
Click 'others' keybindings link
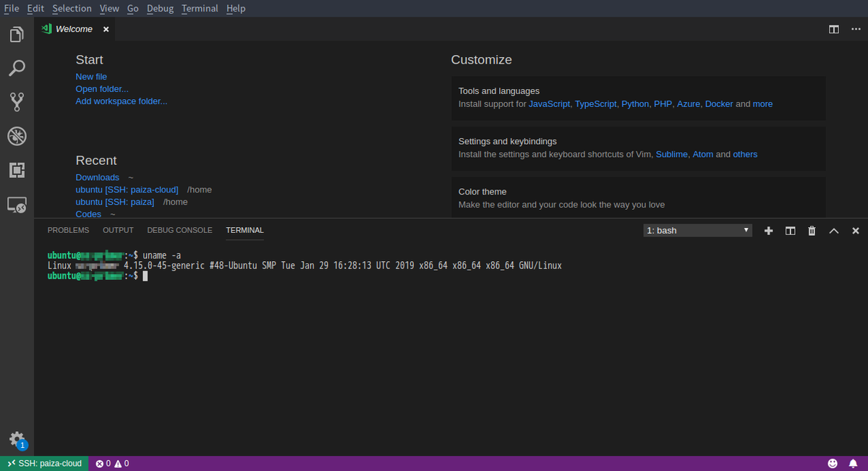click(x=745, y=155)
